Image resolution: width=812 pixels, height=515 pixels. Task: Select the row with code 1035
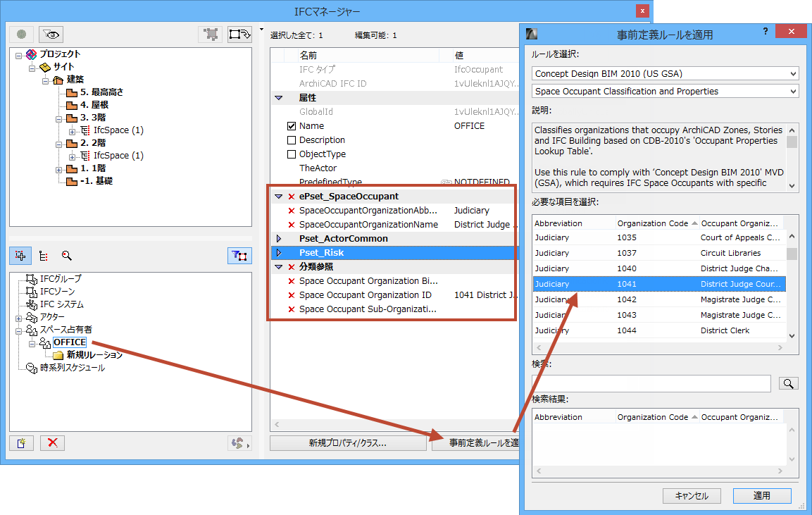pyautogui.click(x=659, y=237)
